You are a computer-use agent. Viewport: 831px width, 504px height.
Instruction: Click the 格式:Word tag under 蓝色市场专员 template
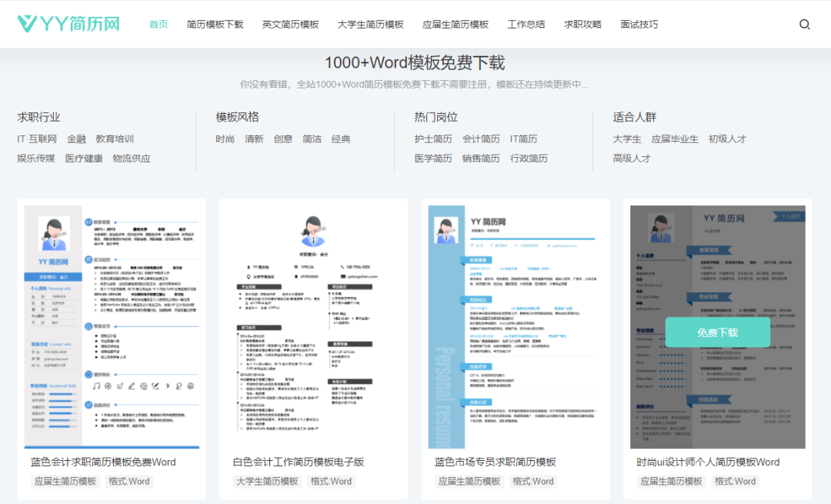pyautogui.click(x=533, y=480)
